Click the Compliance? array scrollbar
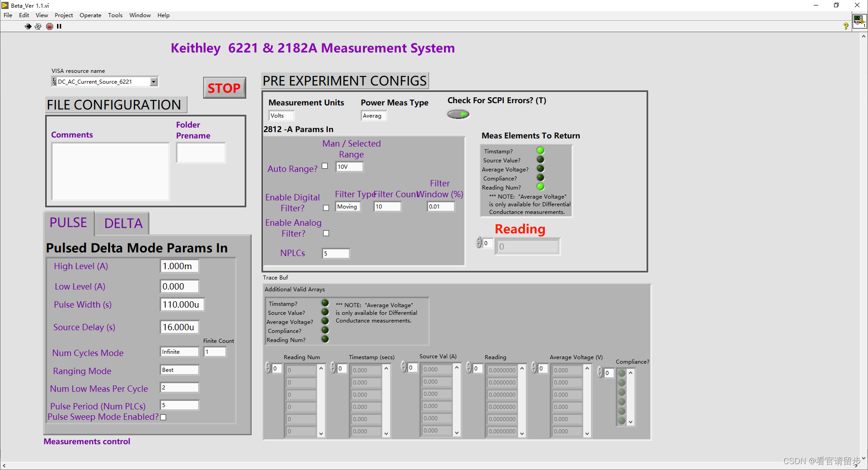The width and height of the screenshot is (868, 470). tap(630, 397)
